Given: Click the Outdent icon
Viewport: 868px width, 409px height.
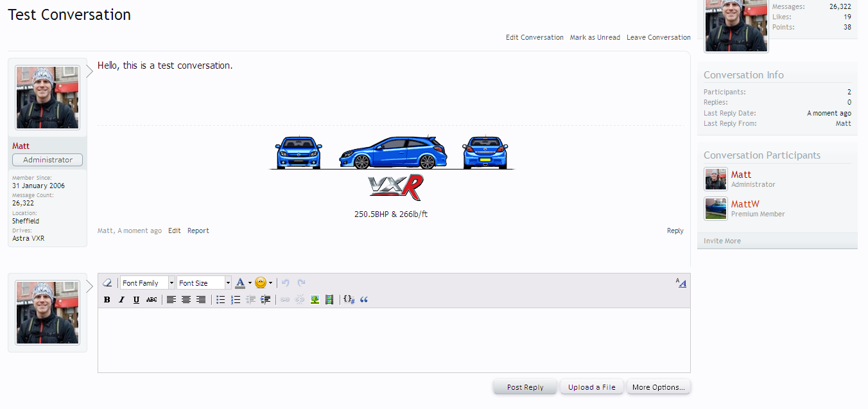Looking at the screenshot, I should coord(250,299).
